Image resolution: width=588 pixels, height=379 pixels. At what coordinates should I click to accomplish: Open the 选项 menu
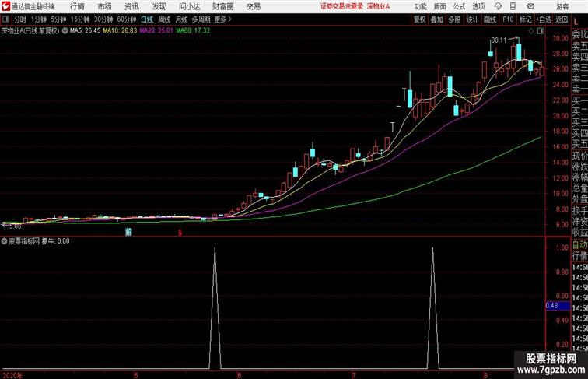(x=478, y=6)
